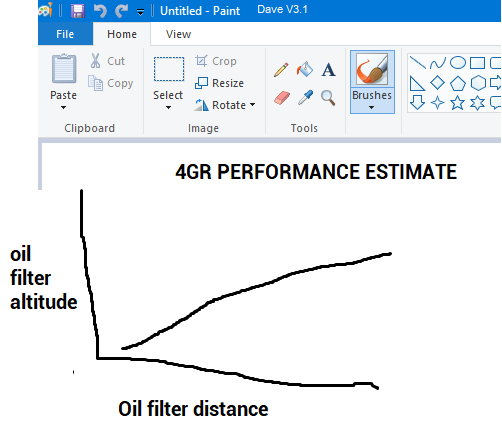Expand the Rotate options menu

click(x=253, y=105)
